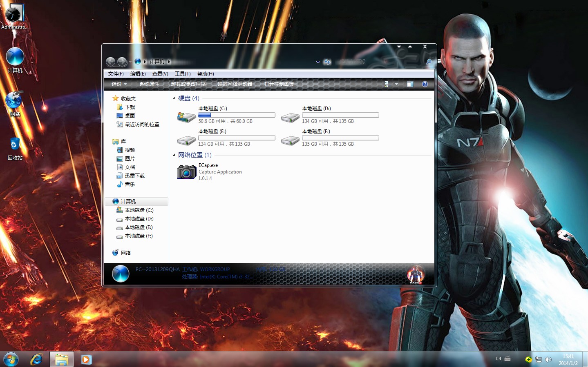Screen dimensions: 588x367
Task: Open the Windows Start button
Action: (x=11, y=360)
